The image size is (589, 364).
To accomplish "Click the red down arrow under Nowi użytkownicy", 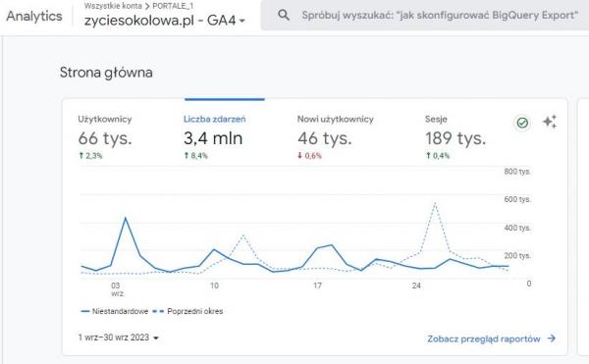I will click(x=299, y=155).
